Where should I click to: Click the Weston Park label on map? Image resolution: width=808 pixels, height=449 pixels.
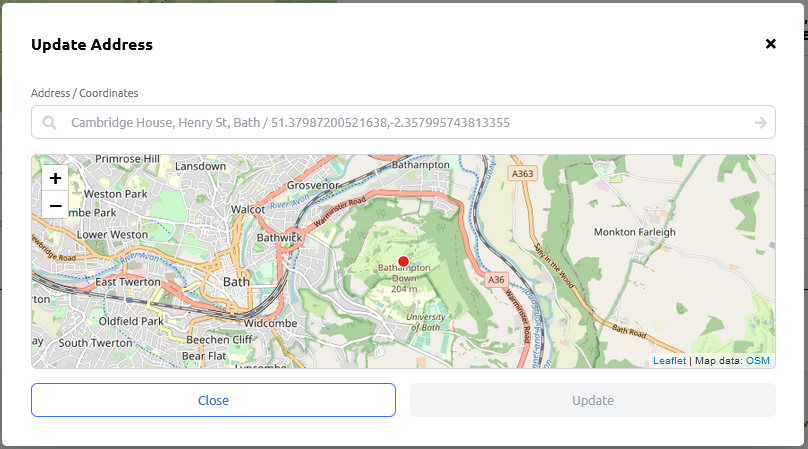coord(115,194)
